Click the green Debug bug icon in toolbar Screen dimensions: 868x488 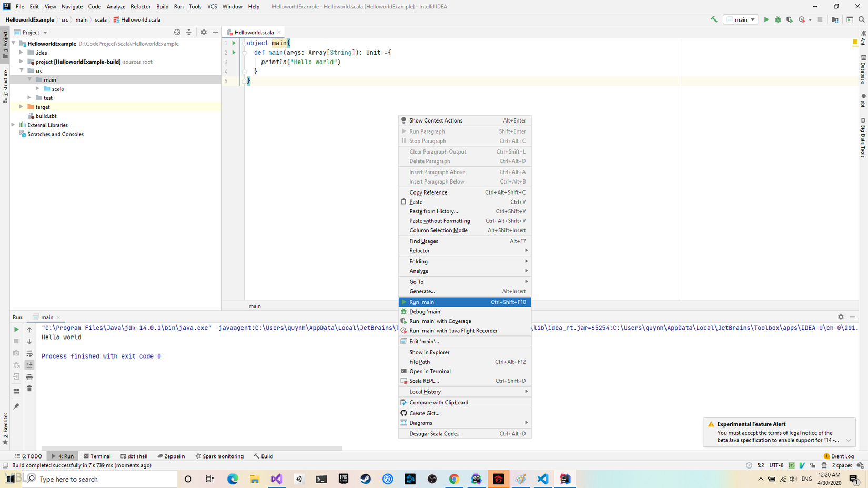pyautogui.click(x=778, y=19)
